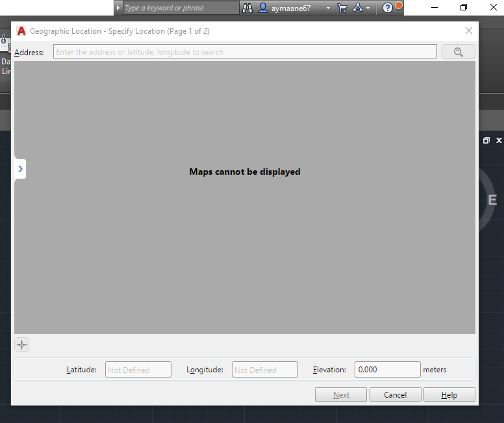Click the address search magnifier button
Image resolution: width=504 pixels, height=423 pixels.
459,52
